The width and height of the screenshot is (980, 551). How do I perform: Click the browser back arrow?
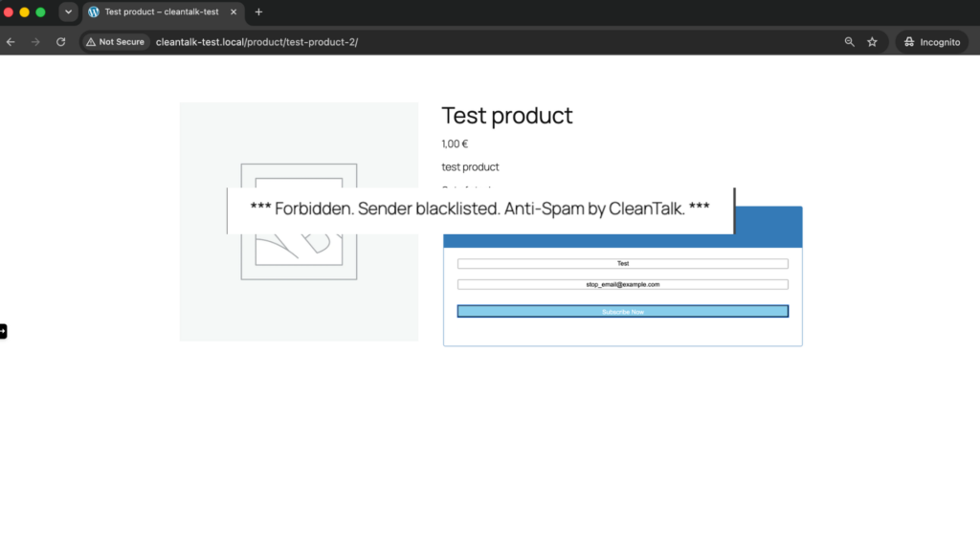pyautogui.click(x=11, y=42)
